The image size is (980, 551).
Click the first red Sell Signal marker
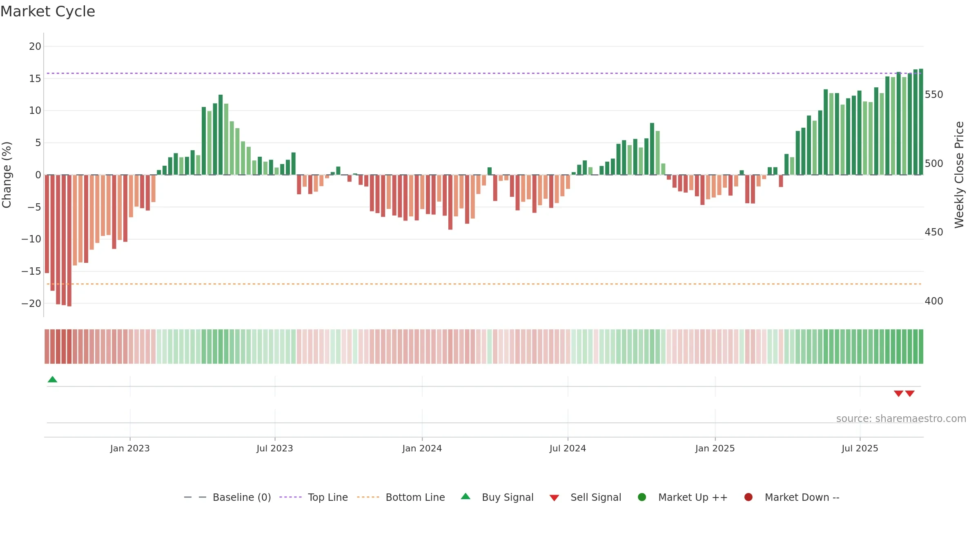pyautogui.click(x=898, y=393)
